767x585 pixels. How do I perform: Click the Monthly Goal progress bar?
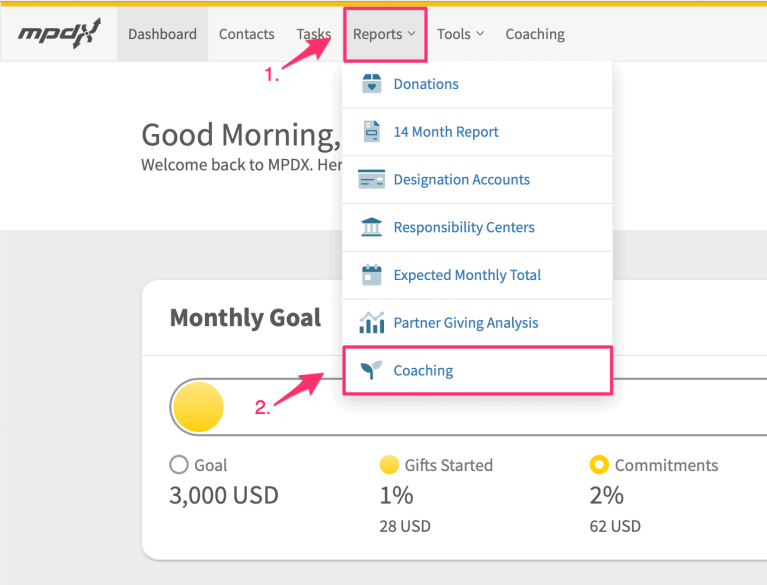[x=469, y=407]
